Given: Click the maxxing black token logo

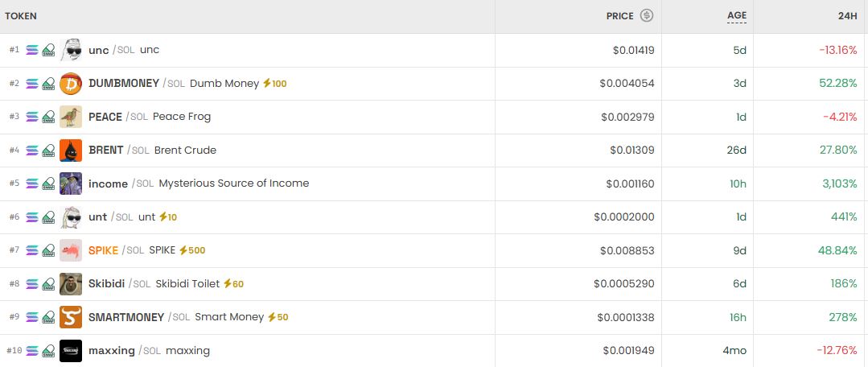Looking at the screenshot, I should 71,351.
